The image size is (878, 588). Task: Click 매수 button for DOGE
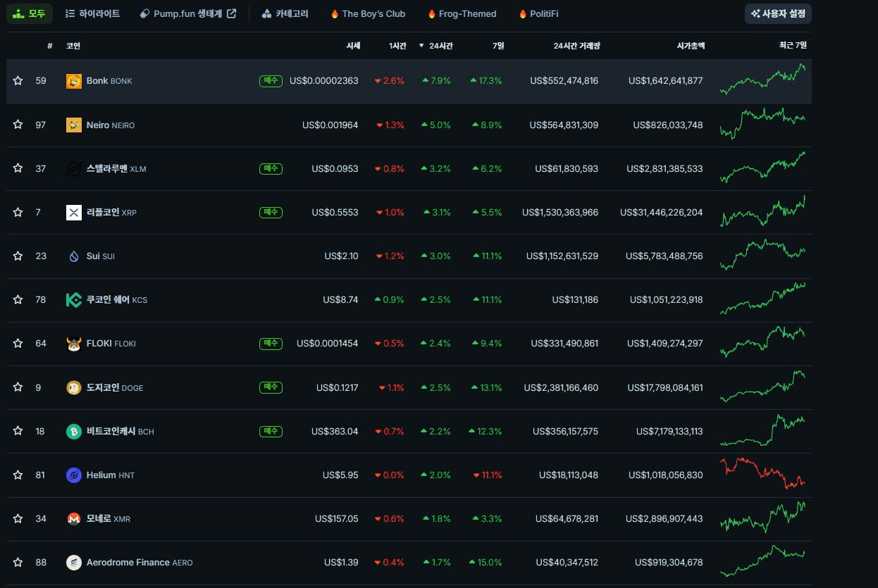271,387
